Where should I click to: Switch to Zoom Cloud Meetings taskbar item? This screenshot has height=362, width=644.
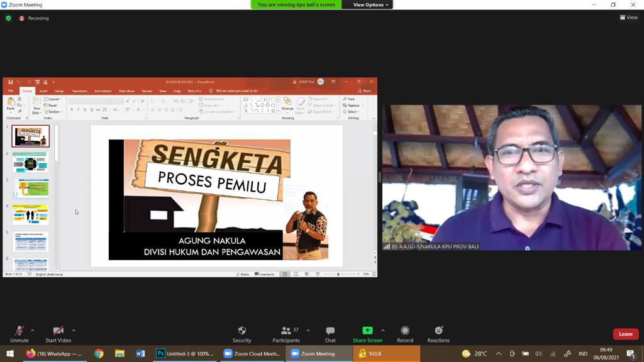pos(252,354)
